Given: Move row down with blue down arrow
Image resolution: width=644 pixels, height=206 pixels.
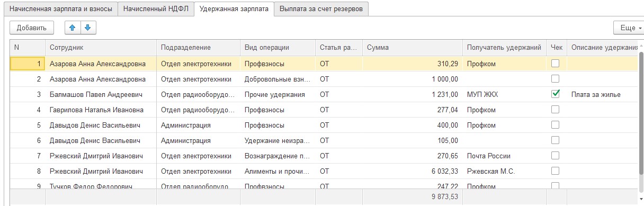Looking at the screenshot, I should (87, 28).
